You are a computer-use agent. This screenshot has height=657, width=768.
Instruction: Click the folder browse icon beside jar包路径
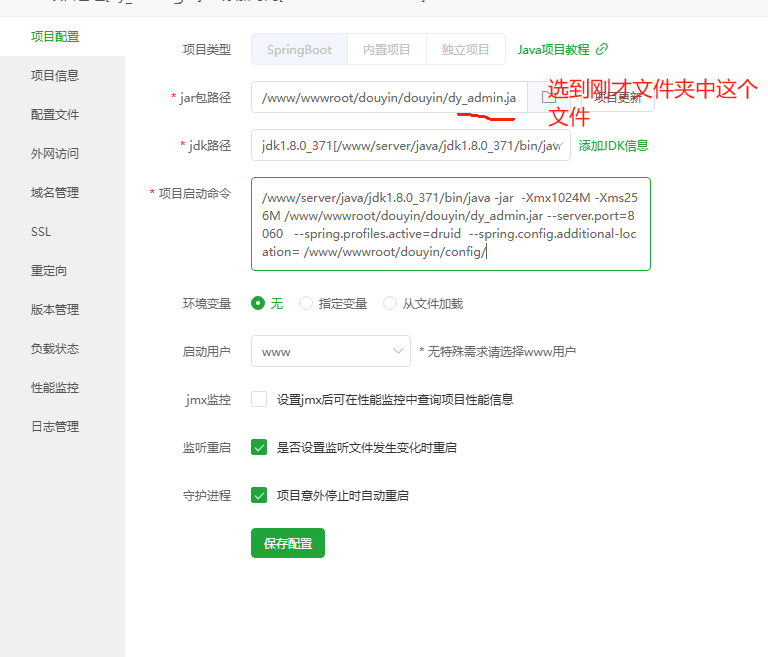pyautogui.click(x=548, y=98)
